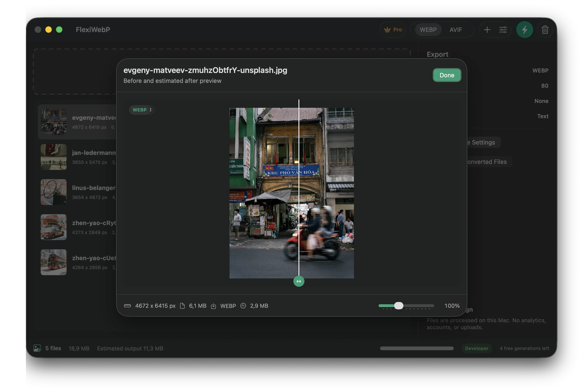The width and height of the screenshot is (583, 392).
Task: Click the '18,9 MB' total size text
Action: [x=79, y=348]
